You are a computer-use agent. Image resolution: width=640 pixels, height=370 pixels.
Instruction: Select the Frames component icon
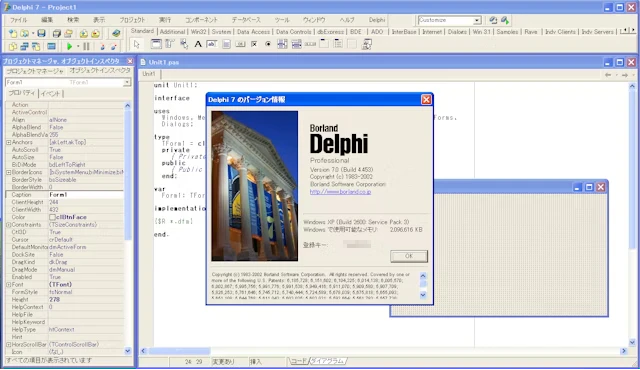[x=156, y=44]
